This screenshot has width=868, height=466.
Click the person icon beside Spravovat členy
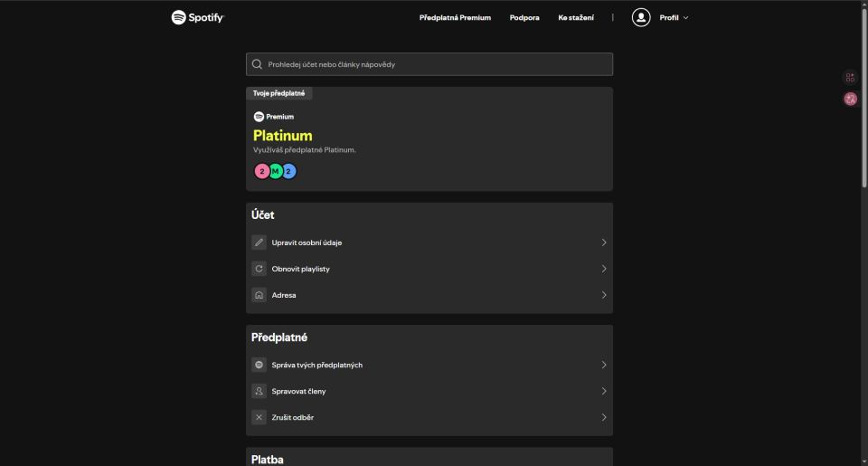coord(259,391)
